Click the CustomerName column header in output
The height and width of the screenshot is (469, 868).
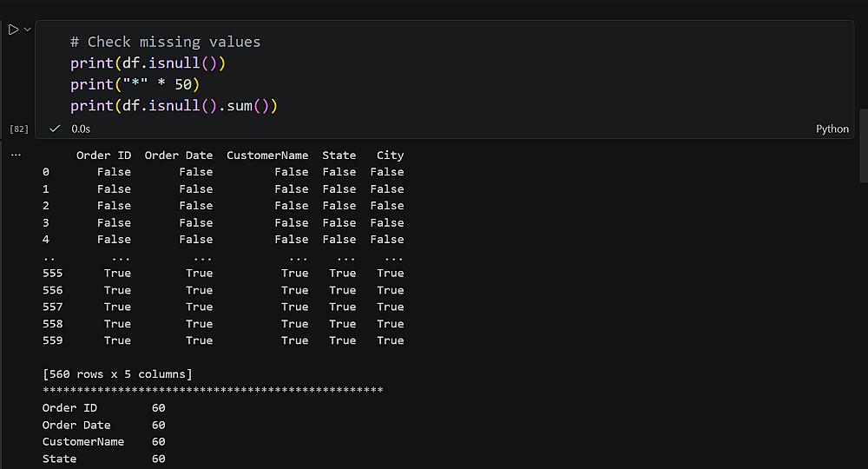tap(267, 155)
